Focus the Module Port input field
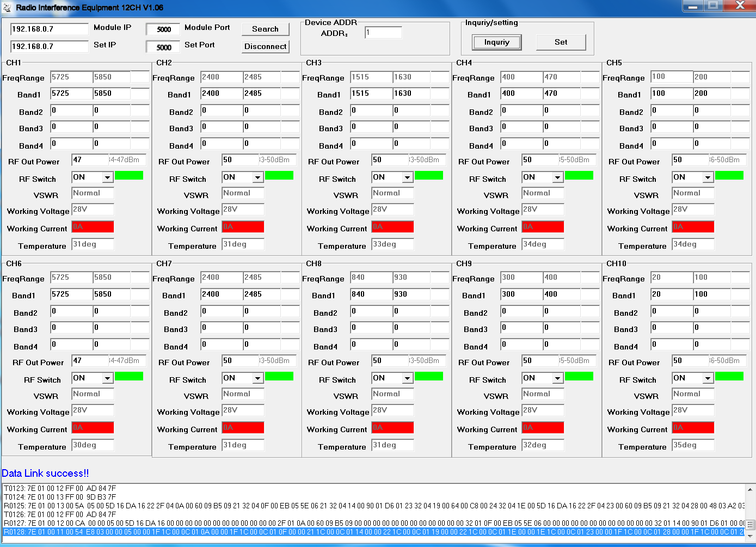The image size is (756, 547). [x=163, y=29]
